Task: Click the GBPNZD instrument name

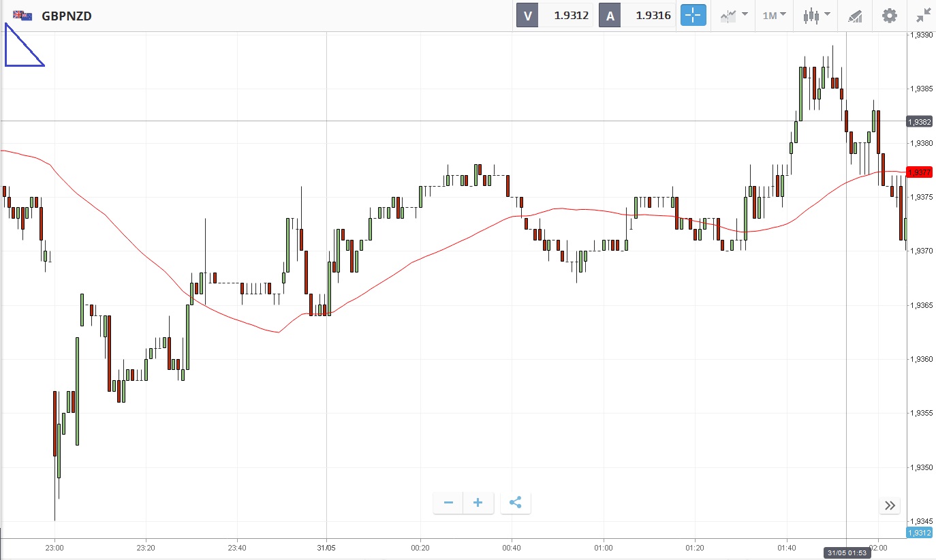Action: 67,16
